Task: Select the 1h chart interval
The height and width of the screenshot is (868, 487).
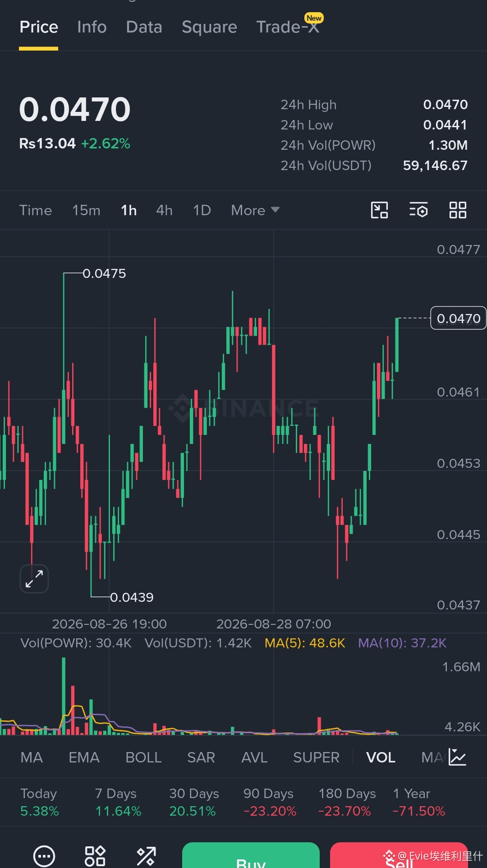Action: coord(129,210)
